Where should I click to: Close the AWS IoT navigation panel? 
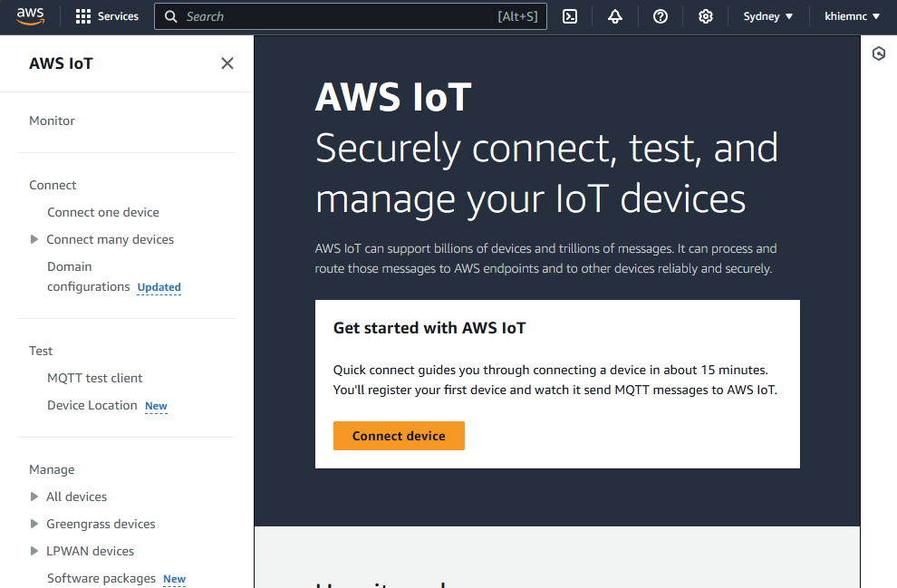(x=227, y=63)
